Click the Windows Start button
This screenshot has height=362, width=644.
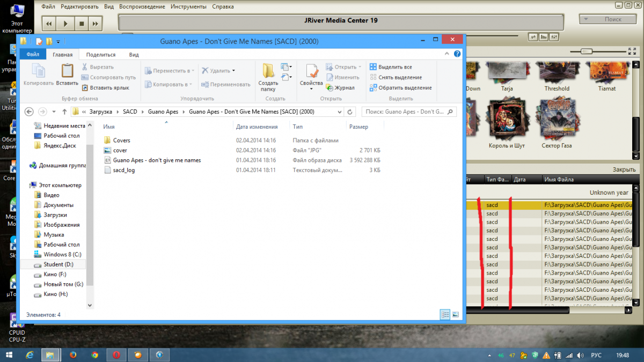coord(9,354)
